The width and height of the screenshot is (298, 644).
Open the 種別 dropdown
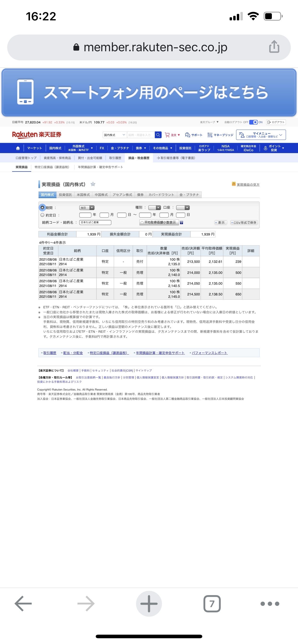pos(154,208)
